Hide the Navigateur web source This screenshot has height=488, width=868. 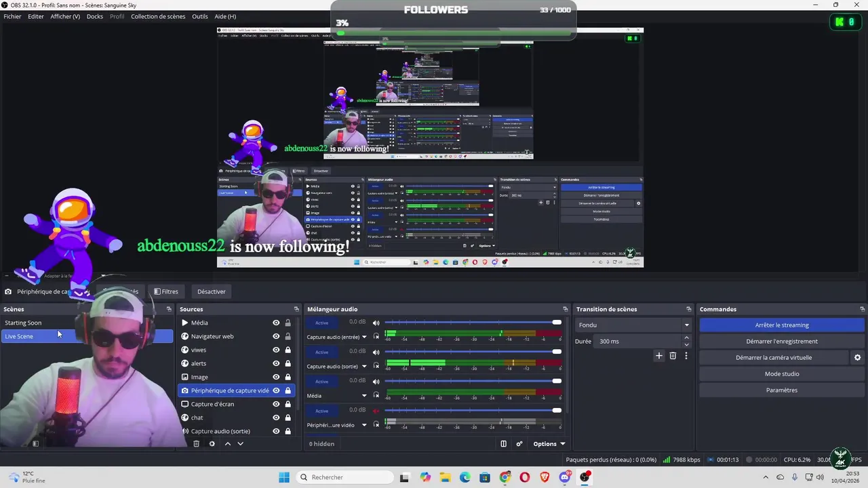276,336
